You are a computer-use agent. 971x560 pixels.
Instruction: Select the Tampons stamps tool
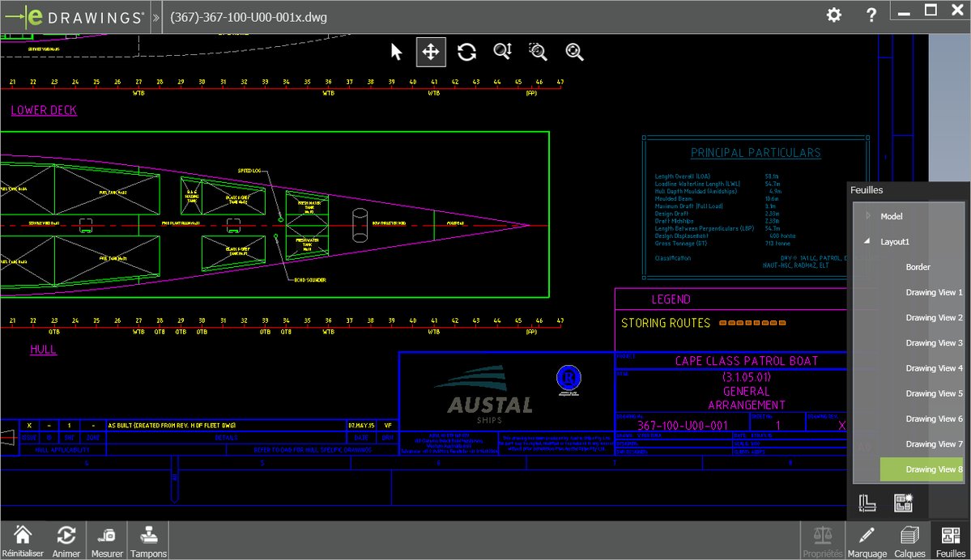click(x=148, y=538)
